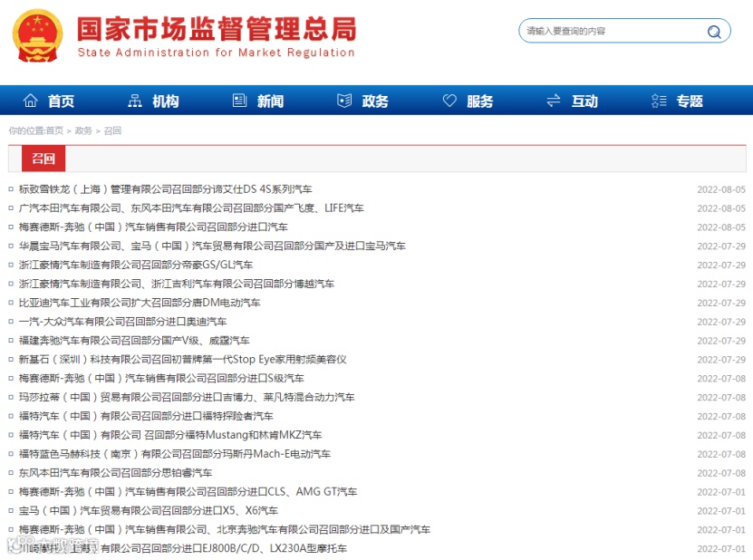Click the organization icon beside 机构

pos(135,101)
